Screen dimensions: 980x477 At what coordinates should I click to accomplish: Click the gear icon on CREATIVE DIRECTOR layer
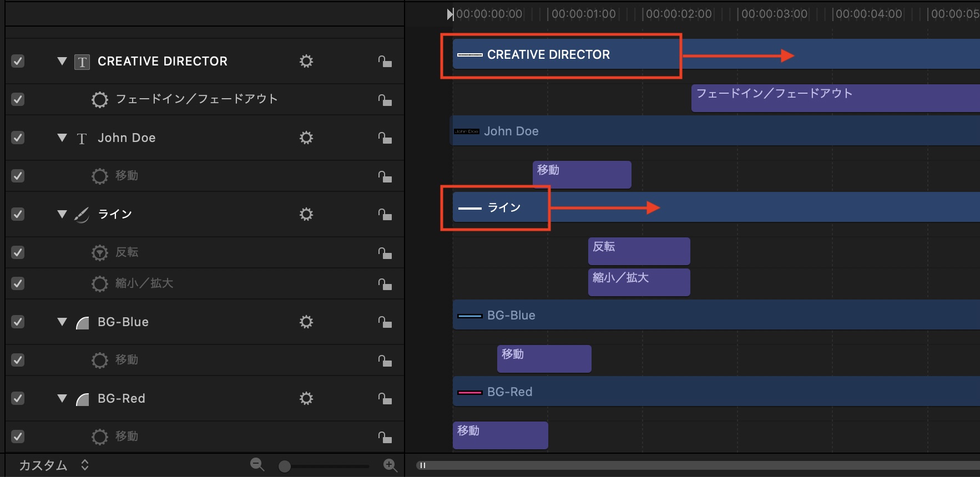(x=306, y=61)
